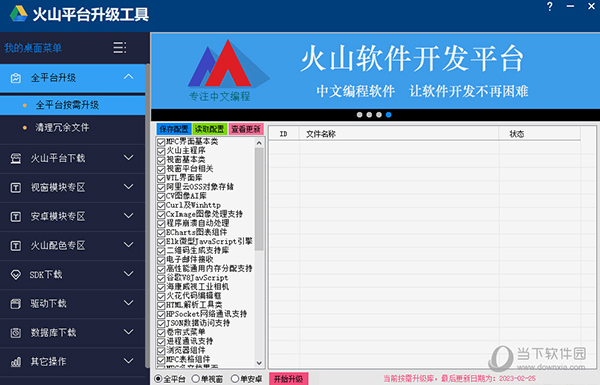Toggle 视窗基本类 checkbox
This screenshot has height=385, width=600.
pos(161,160)
